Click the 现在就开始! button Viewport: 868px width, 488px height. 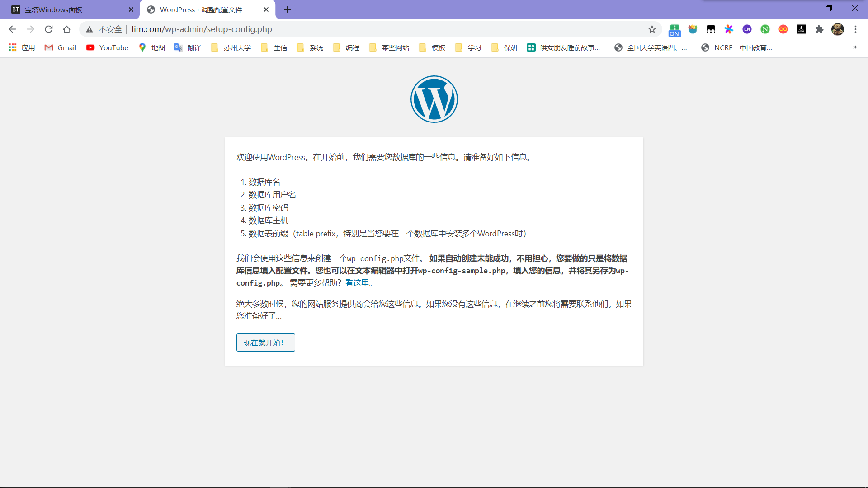point(266,343)
